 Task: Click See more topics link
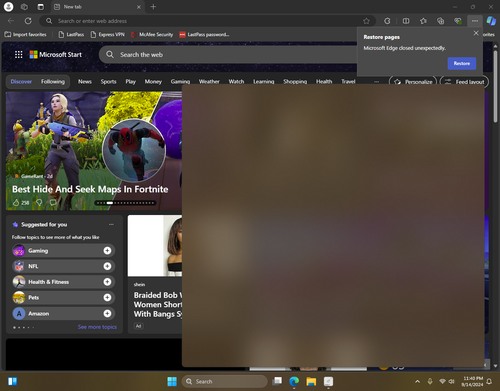[x=97, y=327]
